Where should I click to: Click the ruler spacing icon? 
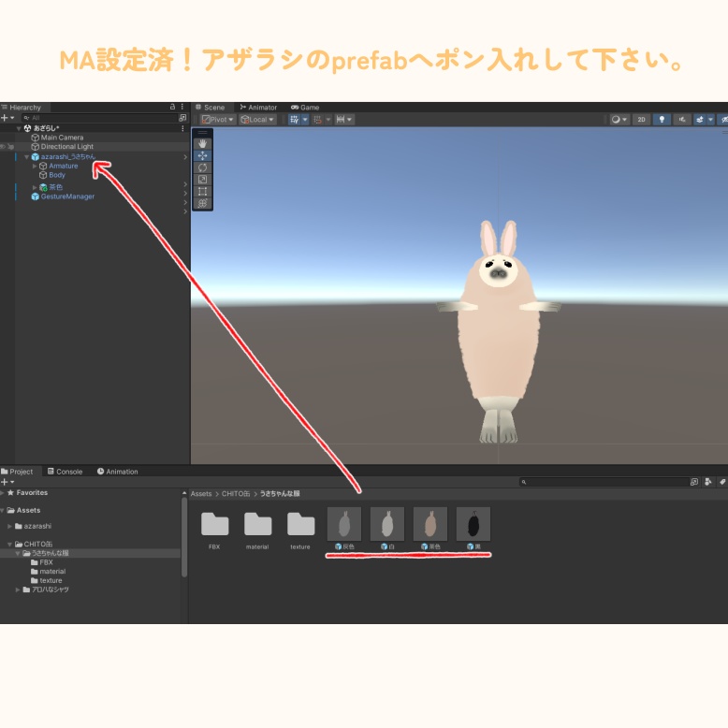coord(341,120)
